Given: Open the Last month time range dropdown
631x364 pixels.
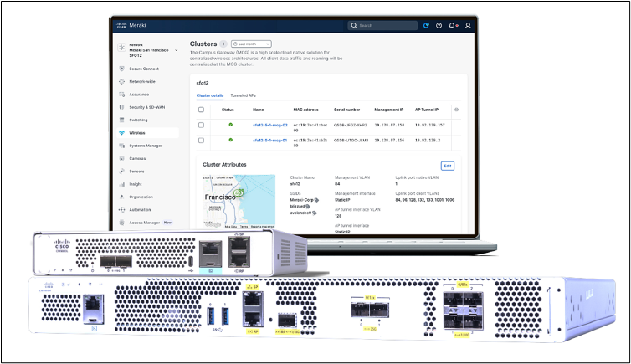Looking at the screenshot, I should [x=251, y=44].
